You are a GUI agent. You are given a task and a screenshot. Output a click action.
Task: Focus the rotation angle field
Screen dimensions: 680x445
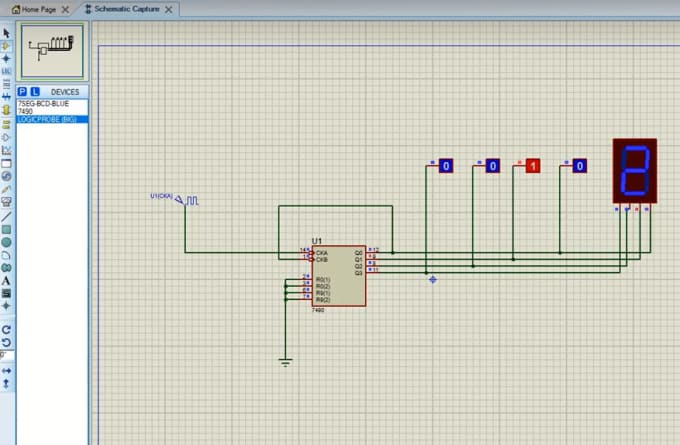tap(7, 355)
